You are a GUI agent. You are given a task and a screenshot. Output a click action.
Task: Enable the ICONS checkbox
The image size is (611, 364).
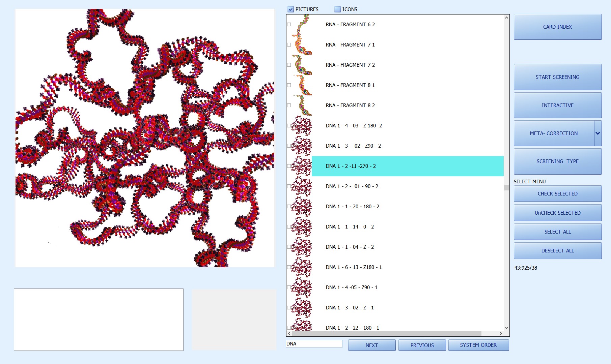coord(337,9)
